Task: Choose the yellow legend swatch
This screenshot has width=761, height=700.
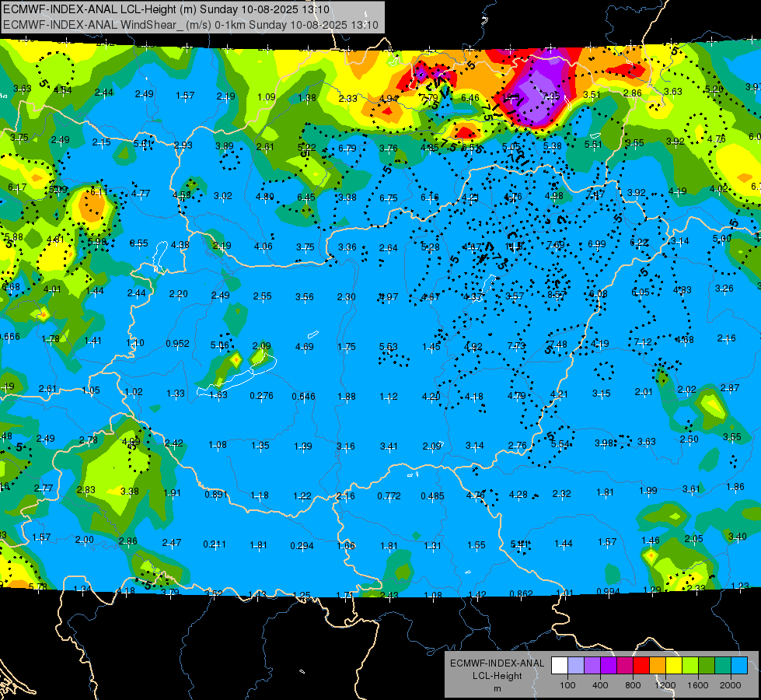Action: tap(674, 666)
